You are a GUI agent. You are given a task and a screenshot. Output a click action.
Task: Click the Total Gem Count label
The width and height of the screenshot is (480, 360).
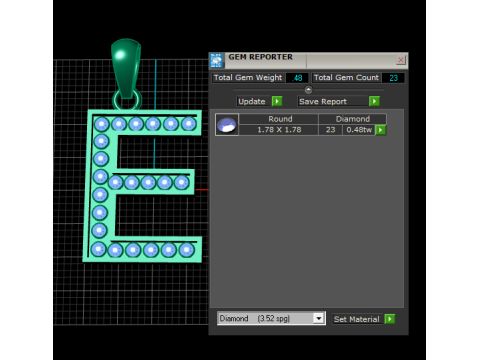click(x=346, y=78)
